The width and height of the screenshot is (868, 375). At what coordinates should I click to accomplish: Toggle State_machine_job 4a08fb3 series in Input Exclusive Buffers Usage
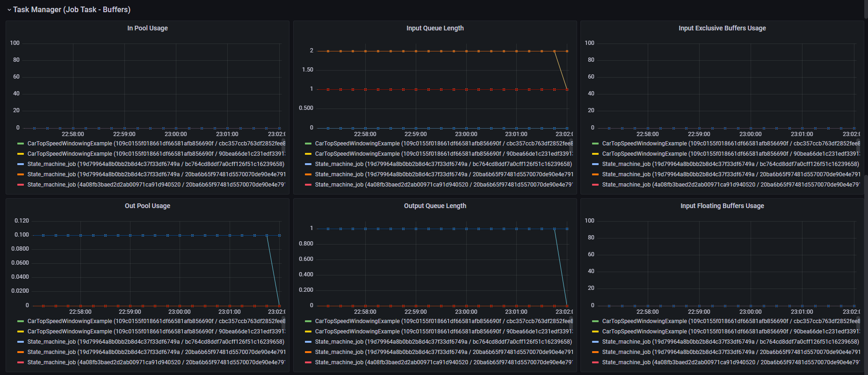731,185
